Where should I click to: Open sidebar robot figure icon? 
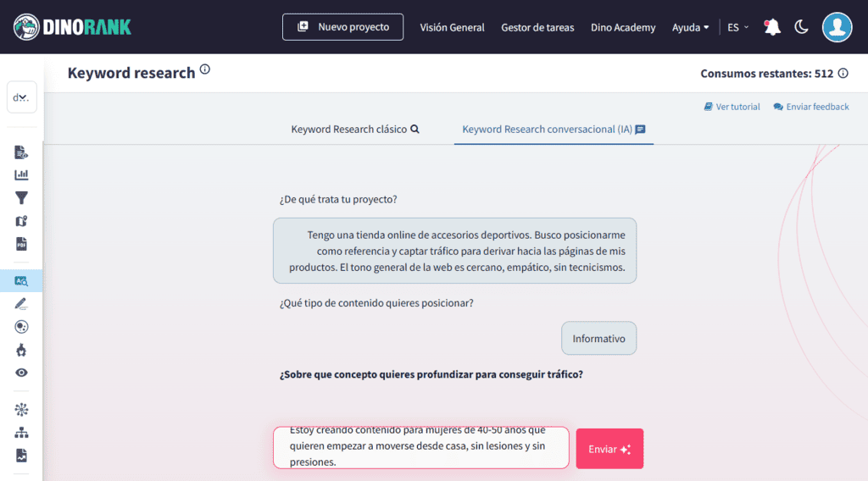tap(21, 350)
